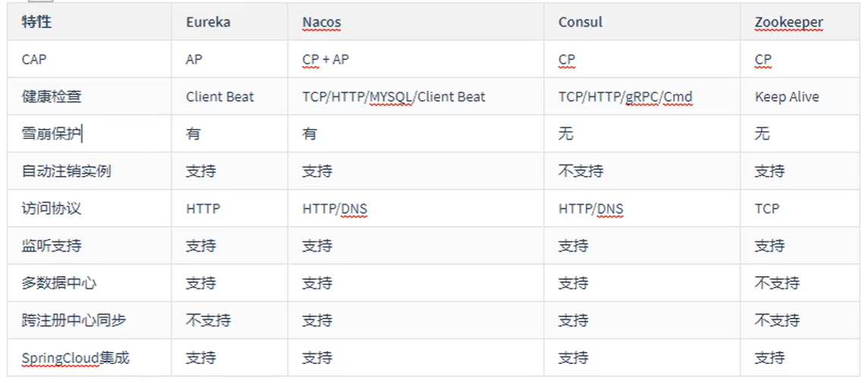Click 无 in Zookeeper's 雪崩保护 row
The image size is (868, 383).
pyautogui.click(x=762, y=133)
